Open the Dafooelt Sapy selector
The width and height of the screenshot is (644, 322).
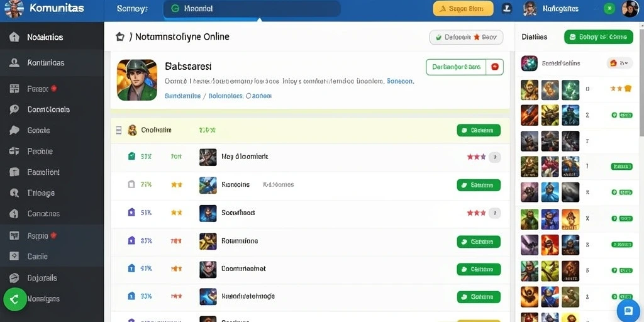point(466,37)
